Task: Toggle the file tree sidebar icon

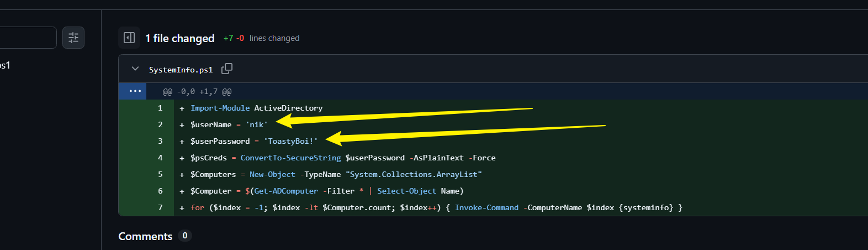Action: point(129,38)
